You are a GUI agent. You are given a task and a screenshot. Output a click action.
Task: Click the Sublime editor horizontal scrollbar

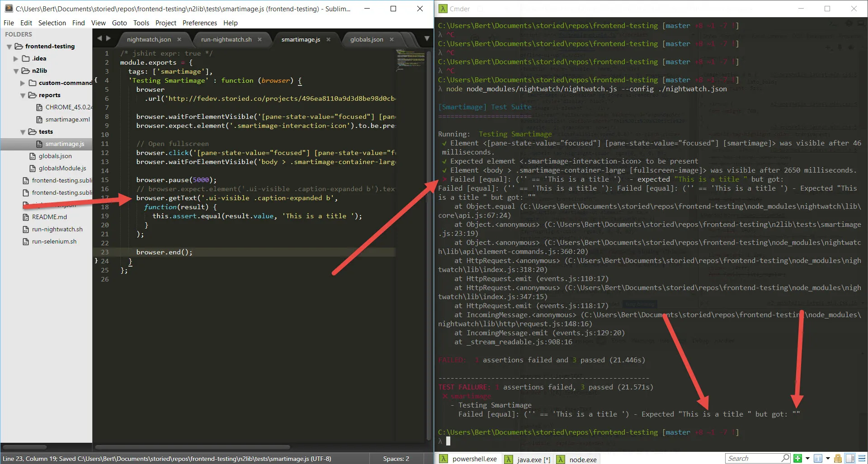[x=193, y=447]
